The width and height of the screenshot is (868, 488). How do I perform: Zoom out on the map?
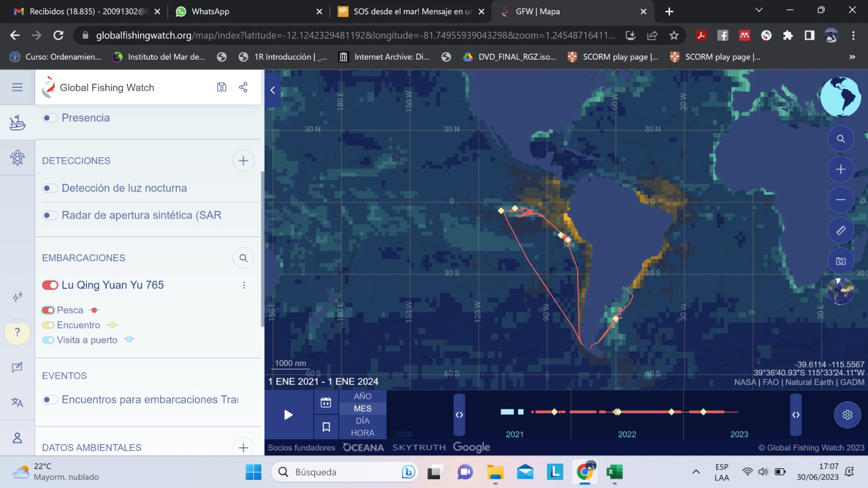(x=840, y=200)
